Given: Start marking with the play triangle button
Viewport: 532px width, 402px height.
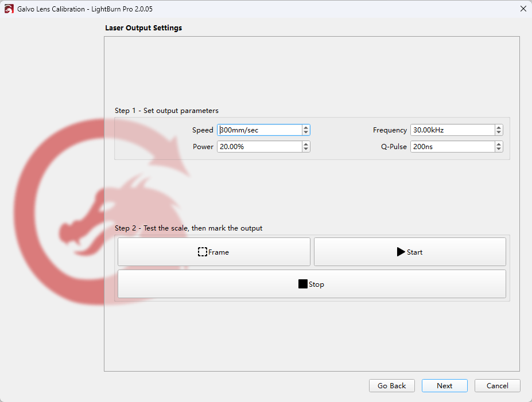Looking at the screenshot, I should tap(410, 252).
